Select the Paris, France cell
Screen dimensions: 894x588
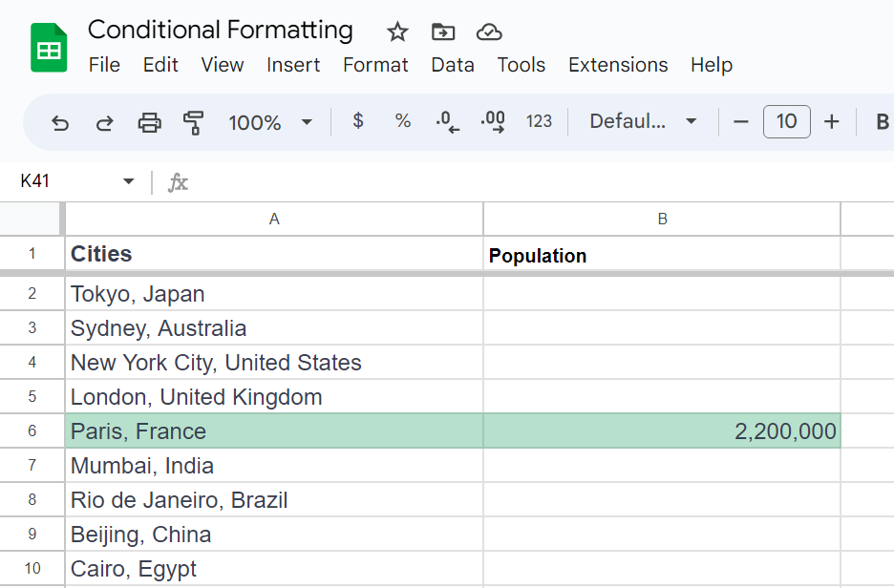pos(274,431)
